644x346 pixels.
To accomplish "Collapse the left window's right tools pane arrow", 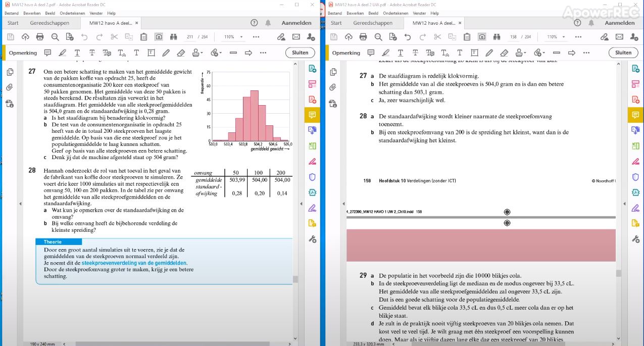I will [302, 204].
